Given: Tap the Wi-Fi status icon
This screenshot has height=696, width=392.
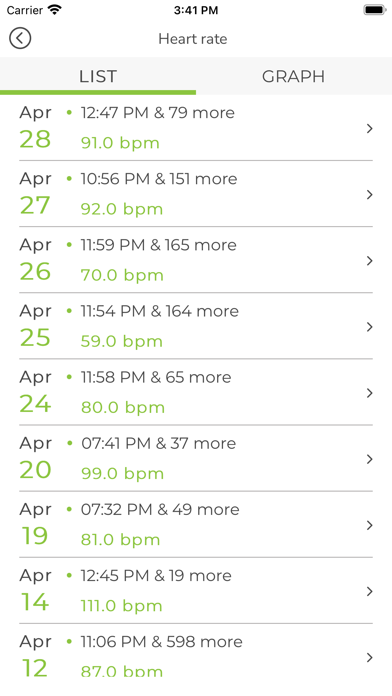Looking at the screenshot, I should [x=55, y=10].
